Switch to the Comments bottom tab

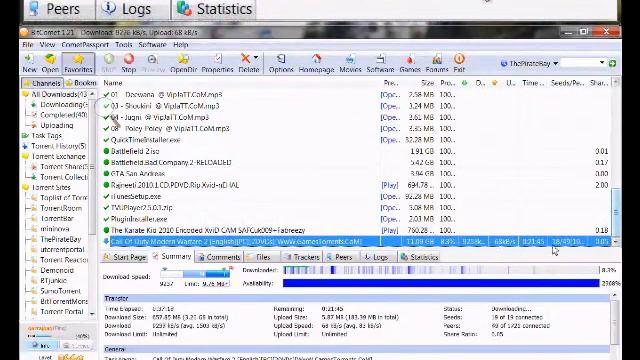pyautogui.click(x=219, y=257)
